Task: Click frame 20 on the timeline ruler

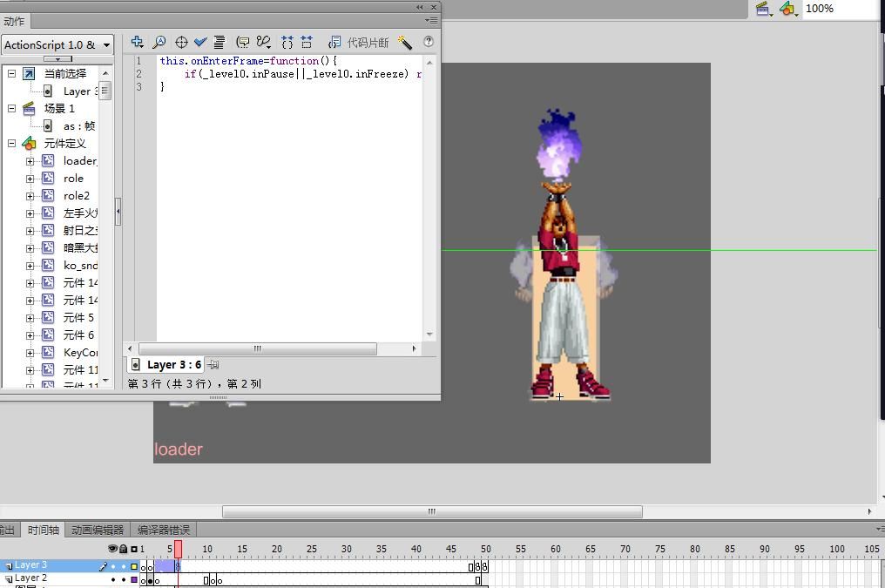Action: click(x=276, y=549)
